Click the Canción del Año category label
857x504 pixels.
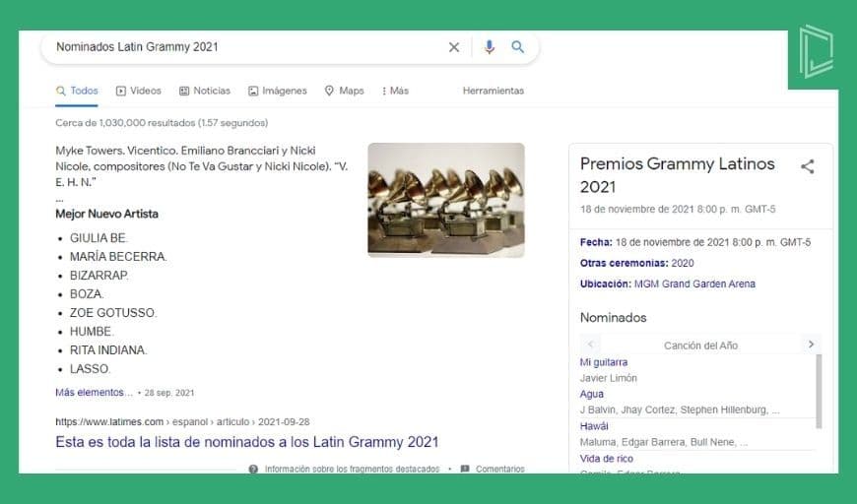coord(700,346)
